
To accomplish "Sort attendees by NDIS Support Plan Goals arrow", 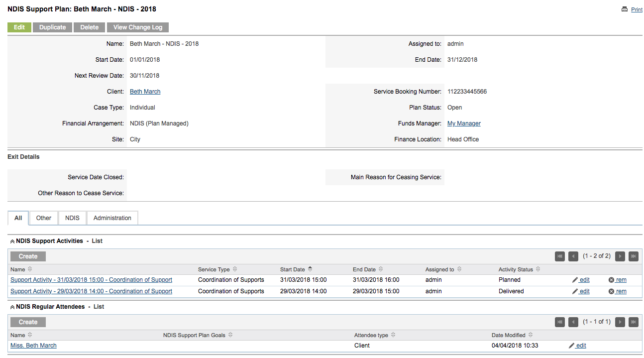I will (230, 335).
